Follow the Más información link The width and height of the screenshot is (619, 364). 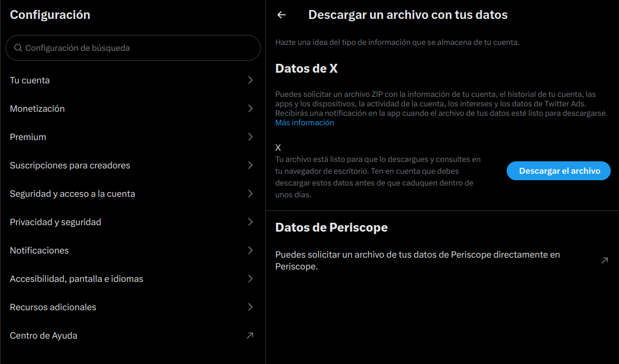click(x=304, y=123)
